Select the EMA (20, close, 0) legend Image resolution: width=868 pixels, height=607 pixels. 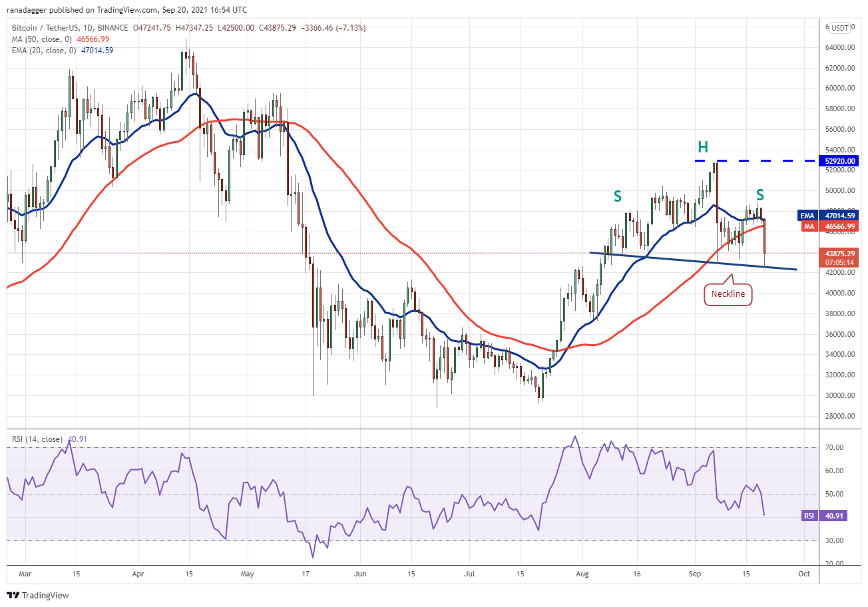point(63,50)
